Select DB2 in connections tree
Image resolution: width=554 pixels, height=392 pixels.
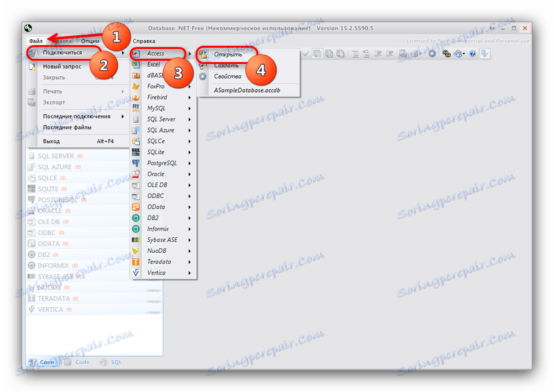pyautogui.click(x=43, y=254)
